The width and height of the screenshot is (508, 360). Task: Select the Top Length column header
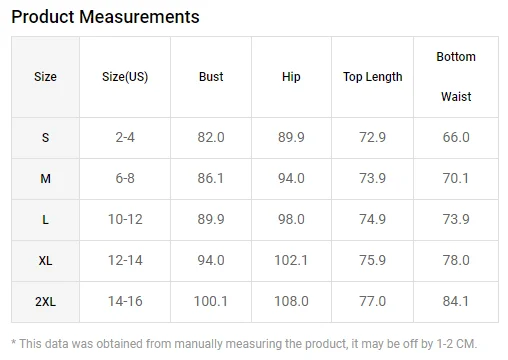[x=373, y=77]
